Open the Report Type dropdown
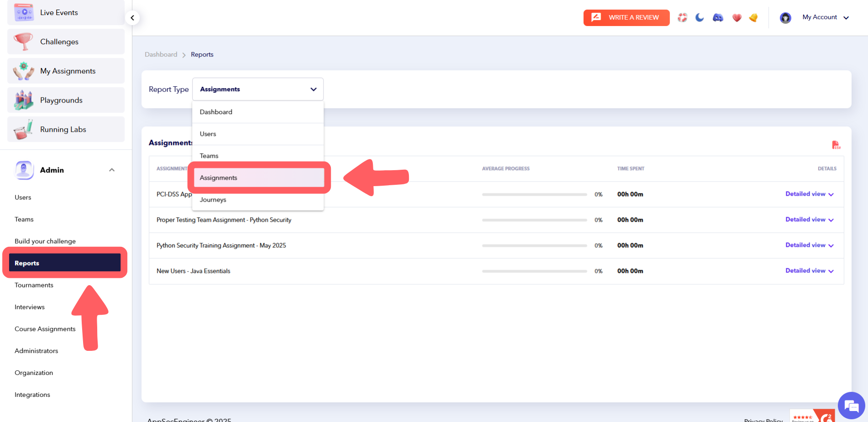Screen dimensions: 868x422 tap(258, 89)
